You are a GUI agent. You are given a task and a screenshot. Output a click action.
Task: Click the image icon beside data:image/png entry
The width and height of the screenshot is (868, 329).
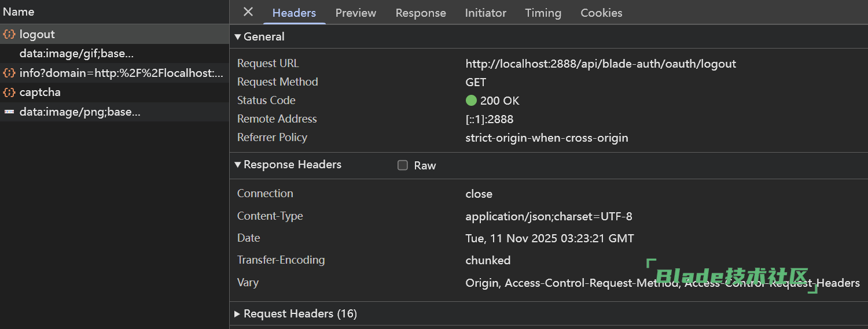(x=9, y=112)
